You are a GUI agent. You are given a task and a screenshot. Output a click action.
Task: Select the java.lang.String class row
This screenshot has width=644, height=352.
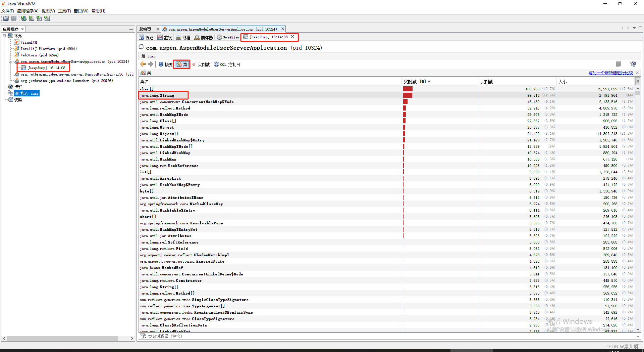click(387, 95)
